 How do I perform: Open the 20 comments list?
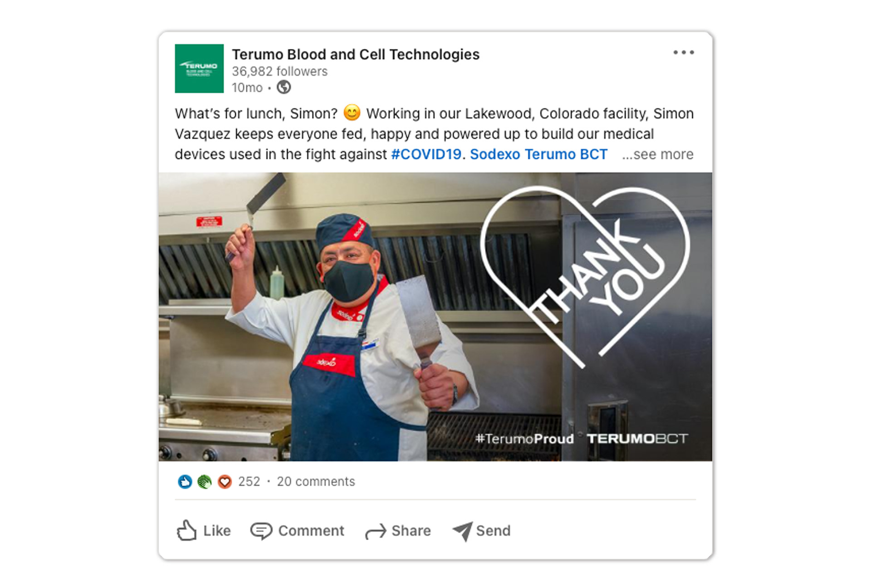click(x=316, y=481)
